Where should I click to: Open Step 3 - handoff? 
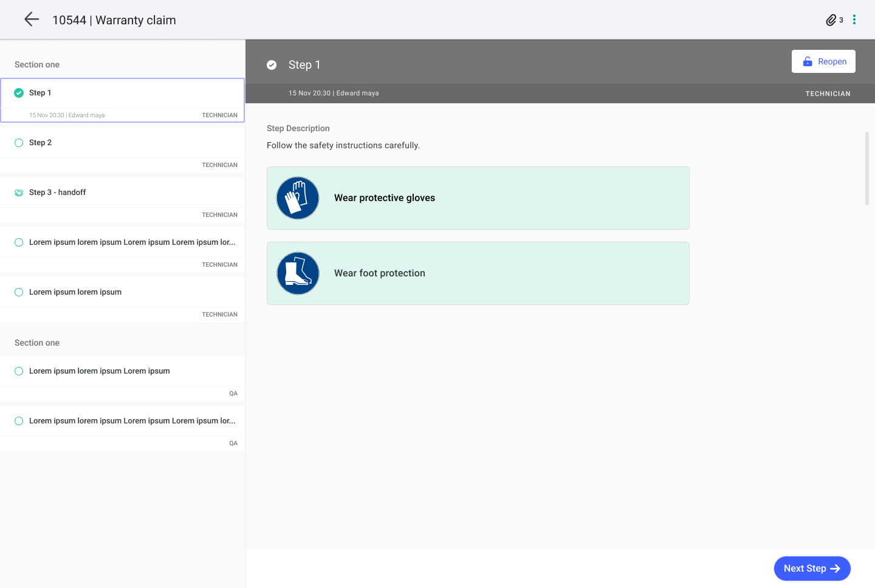pos(123,200)
